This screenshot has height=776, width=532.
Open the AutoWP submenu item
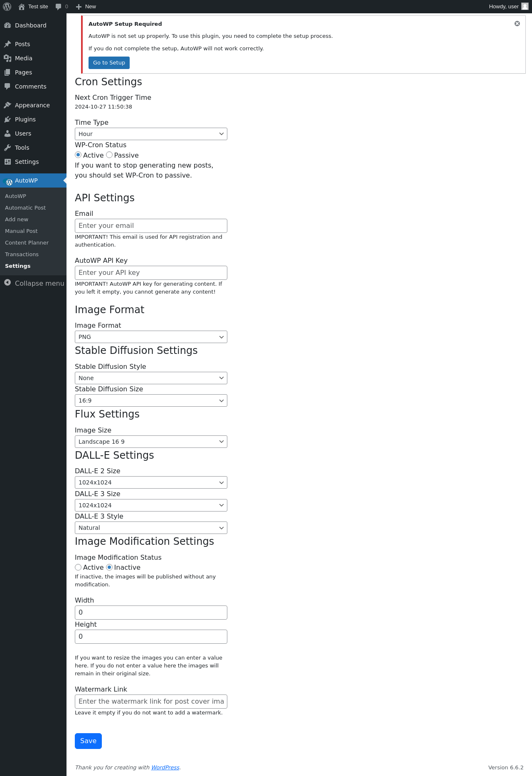15,196
